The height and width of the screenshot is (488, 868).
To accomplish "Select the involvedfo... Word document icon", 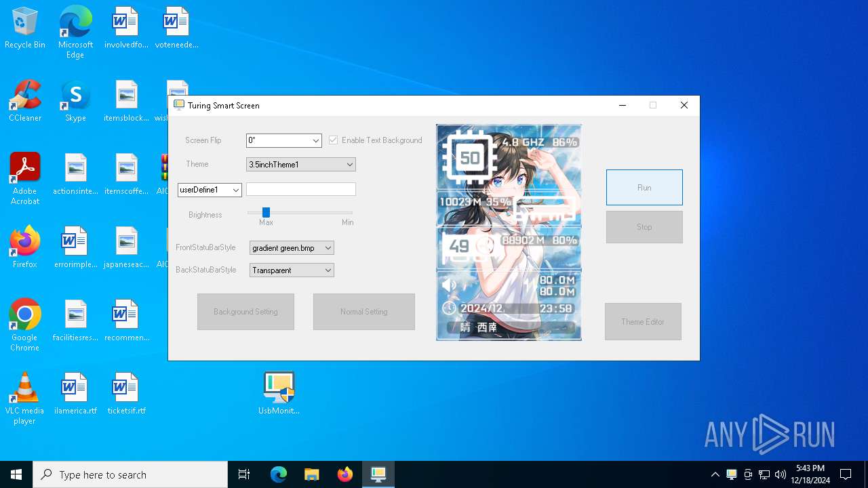I will click(x=126, y=28).
